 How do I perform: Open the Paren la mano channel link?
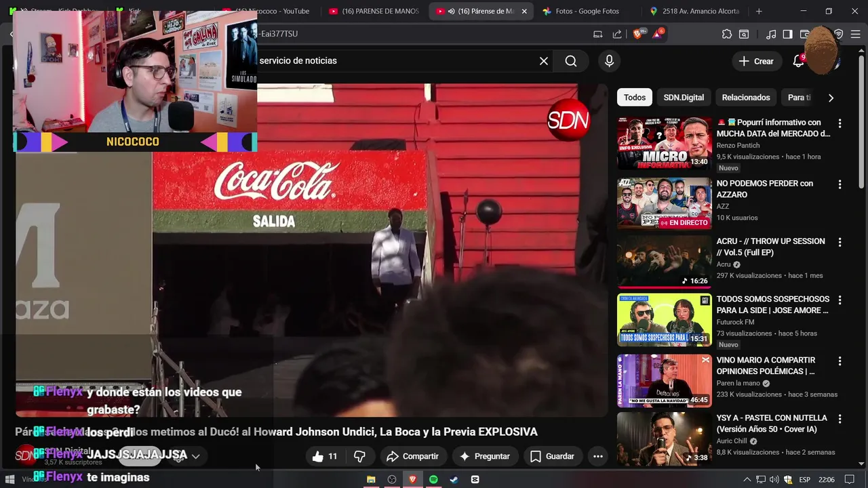[x=738, y=383]
